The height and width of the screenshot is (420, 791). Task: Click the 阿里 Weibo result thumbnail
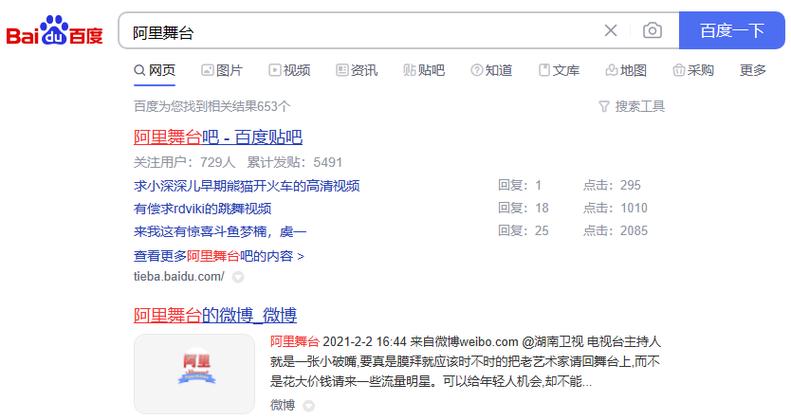(x=195, y=374)
